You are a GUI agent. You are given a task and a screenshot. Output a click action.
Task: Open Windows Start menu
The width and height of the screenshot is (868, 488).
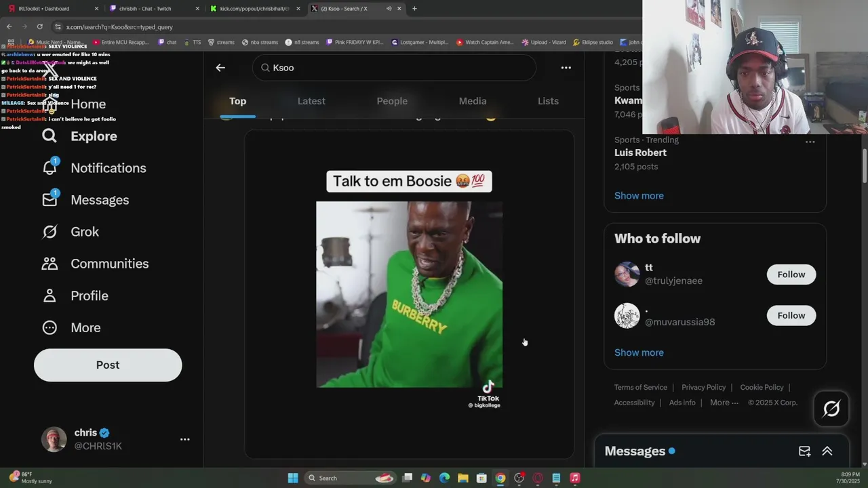293,479
